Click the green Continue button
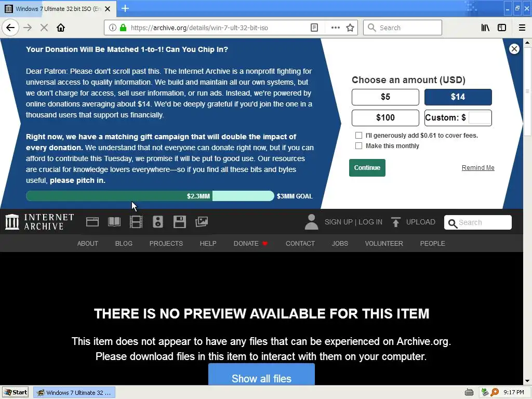The height and width of the screenshot is (399, 532). (x=367, y=168)
